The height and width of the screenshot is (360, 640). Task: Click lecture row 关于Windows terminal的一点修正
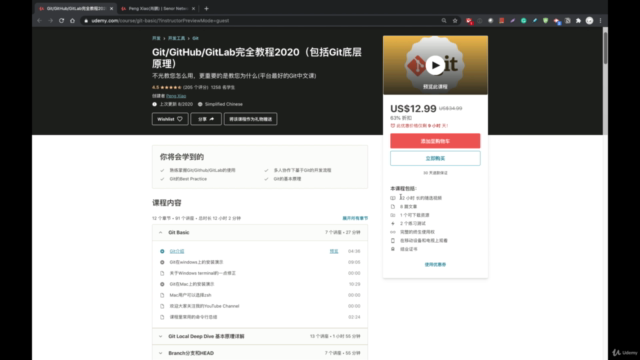click(x=260, y=273)
